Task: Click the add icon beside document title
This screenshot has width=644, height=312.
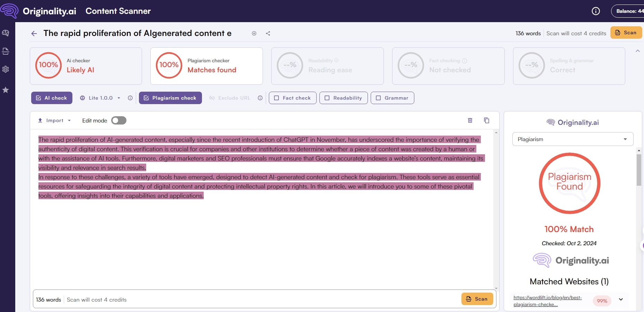Action: click(254, 34)
